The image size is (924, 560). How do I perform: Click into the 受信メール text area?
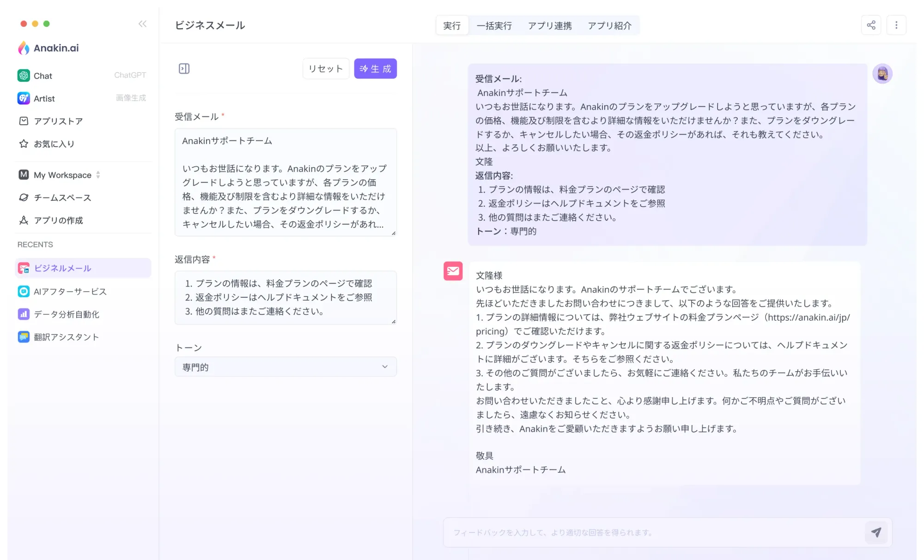point(286,182)
